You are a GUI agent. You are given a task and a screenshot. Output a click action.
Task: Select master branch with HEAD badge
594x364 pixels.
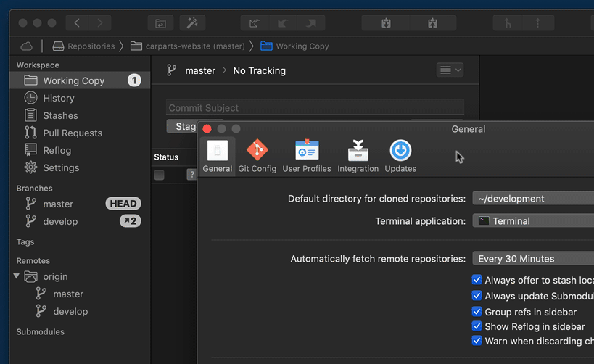[x=80, y=204]
